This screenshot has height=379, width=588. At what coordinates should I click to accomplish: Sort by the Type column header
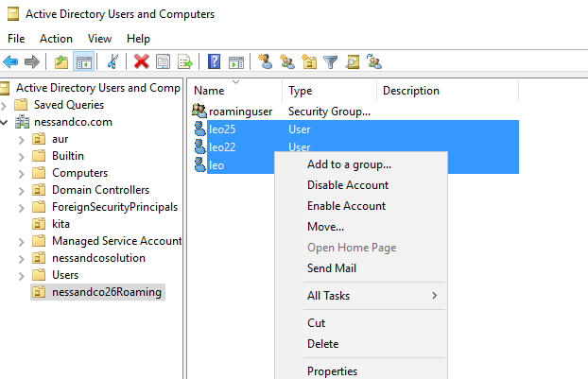(329, 91)
